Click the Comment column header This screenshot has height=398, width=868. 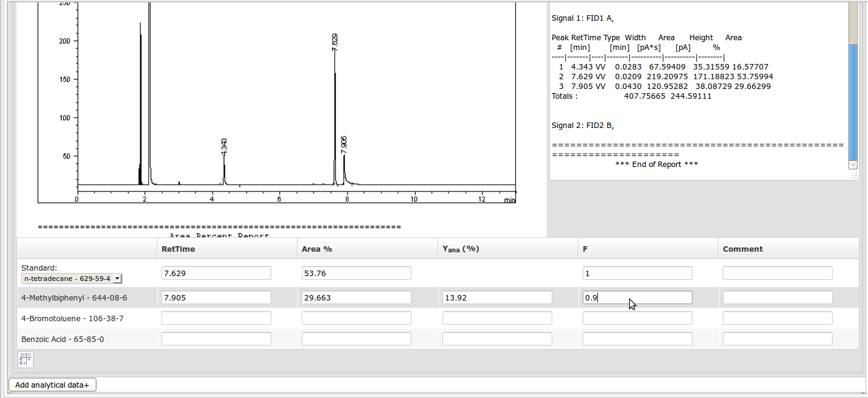742,249
